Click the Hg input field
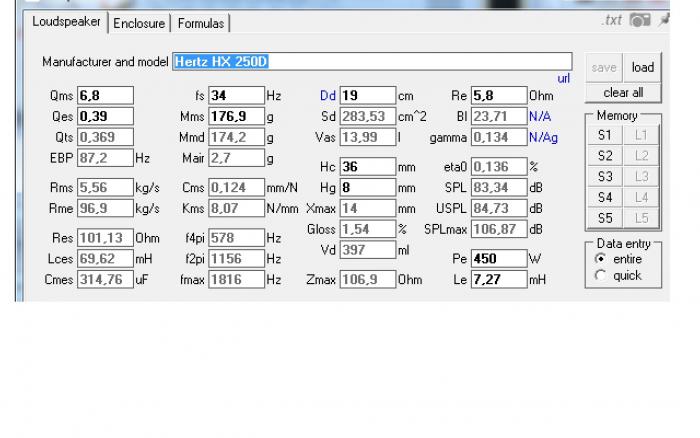 (x=368, y=188)
